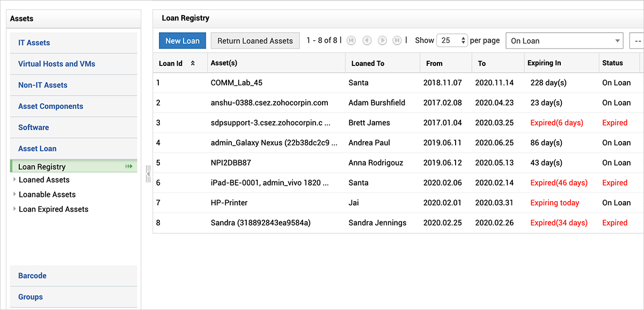Go to next page pagination icon

pos(382,40)
